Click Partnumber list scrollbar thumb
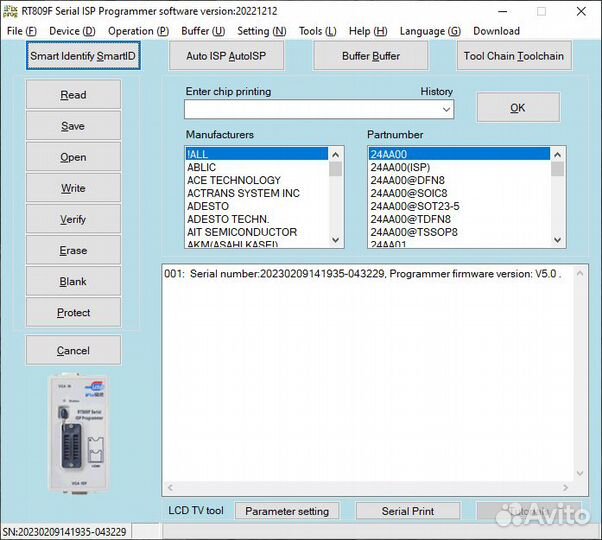Viewport: 602px width, 540px height. [x=557, y=169]
